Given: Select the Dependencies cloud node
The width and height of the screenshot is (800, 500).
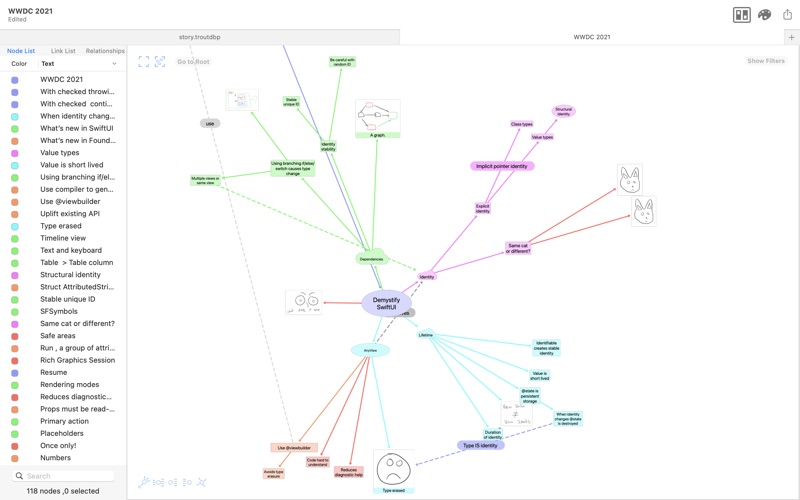Looking at the screenshot, I should (x=371, y=258).
